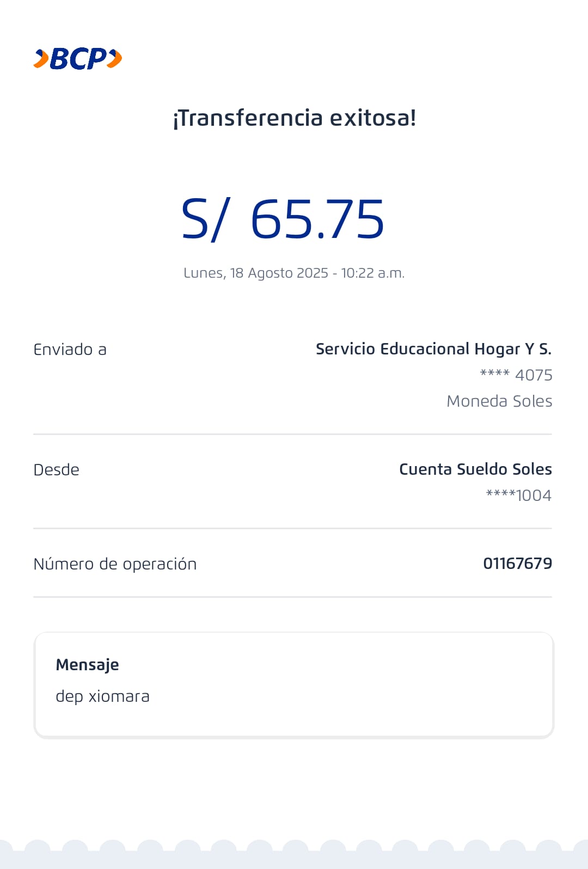Select operation number 01167679
The height and width of the screenshot is (869, 588).
517,564
